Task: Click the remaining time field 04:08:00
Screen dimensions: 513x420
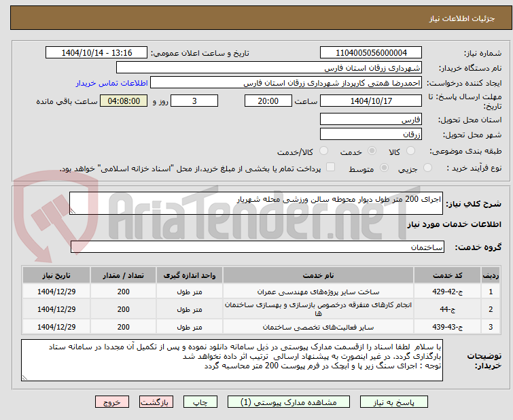Action: point(124,101)
